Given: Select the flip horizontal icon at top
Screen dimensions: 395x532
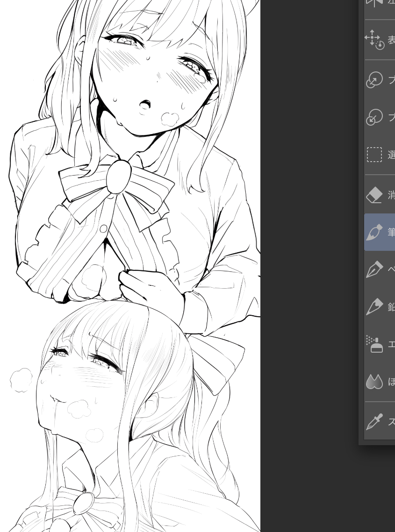Looking at the screenshot, I should tap(374, 3).
